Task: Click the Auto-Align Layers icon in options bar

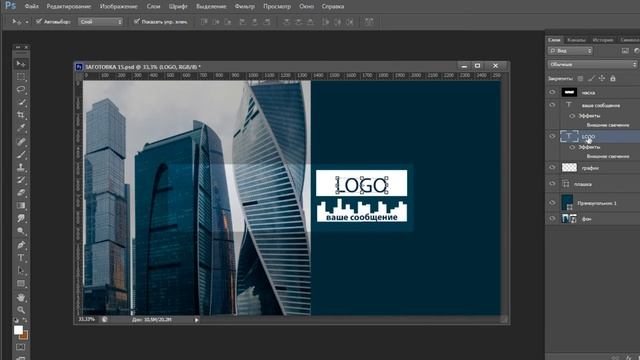Action: point(369,21)
